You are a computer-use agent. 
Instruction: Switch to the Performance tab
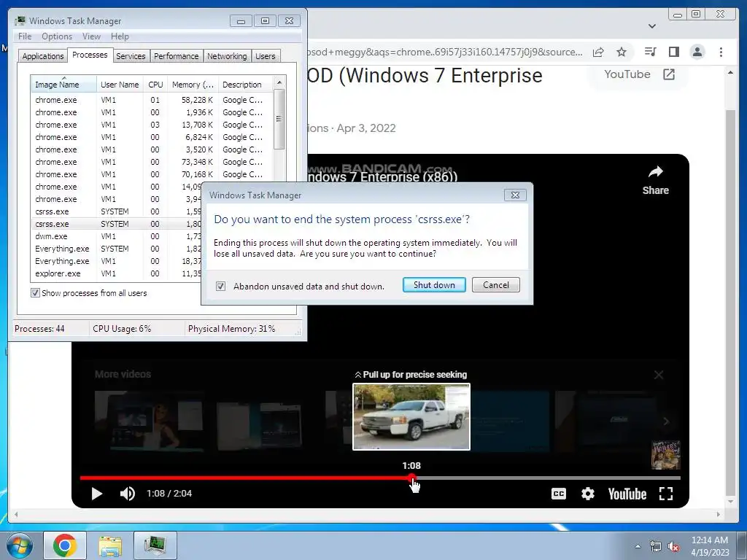coord(177,56)
